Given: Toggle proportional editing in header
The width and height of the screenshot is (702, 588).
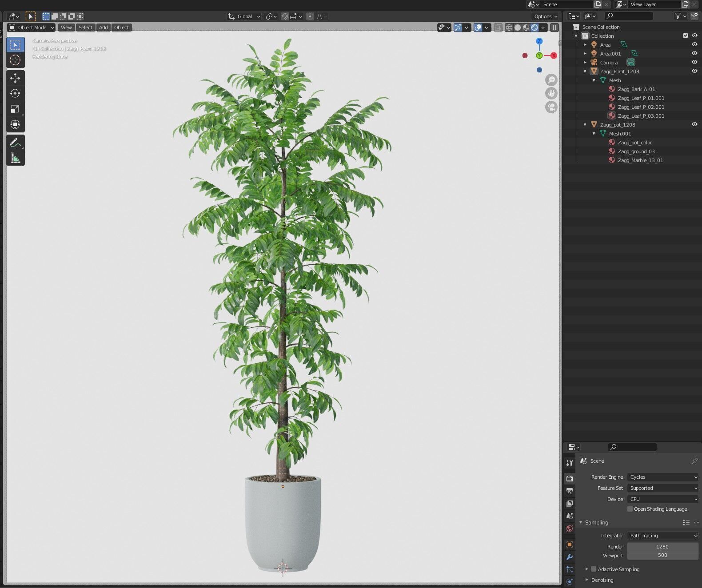Looking at the screenshot, I should pyautogui.click(x=310, y=16).
